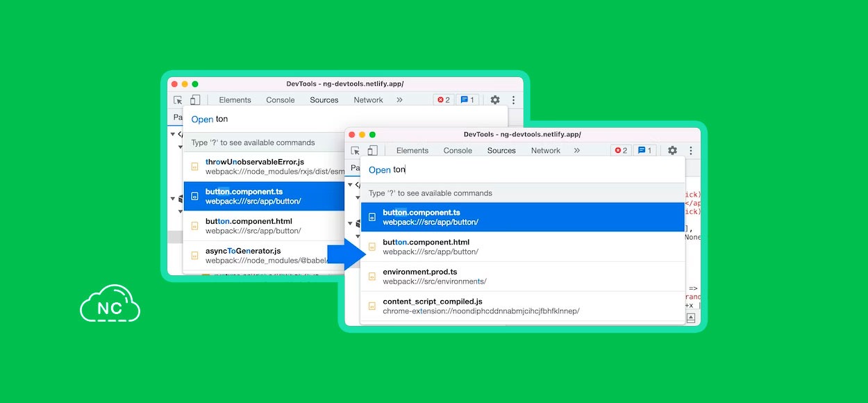Toggle device toolbar icon in back DevTools window

coord(196,100)
